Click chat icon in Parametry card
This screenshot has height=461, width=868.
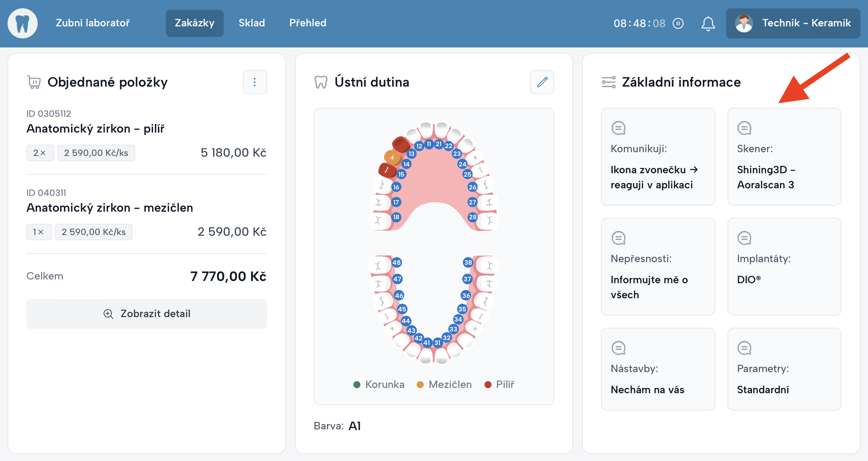(744, 348)
